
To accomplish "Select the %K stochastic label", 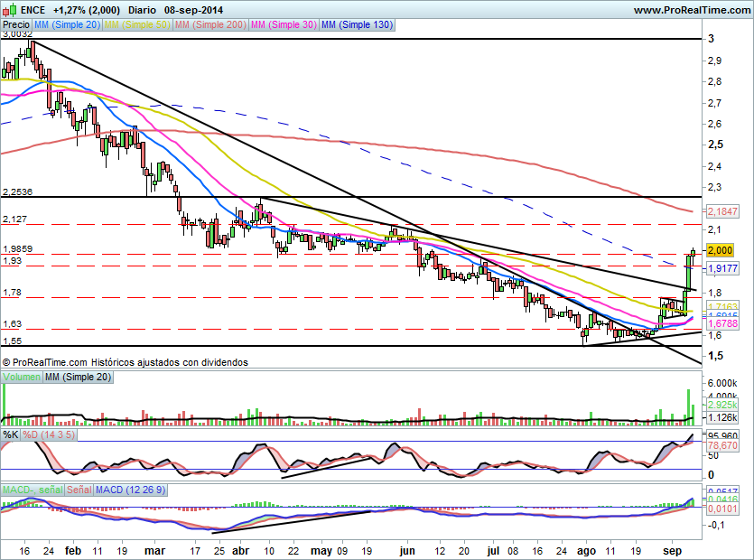I will (x=11, y=434).
